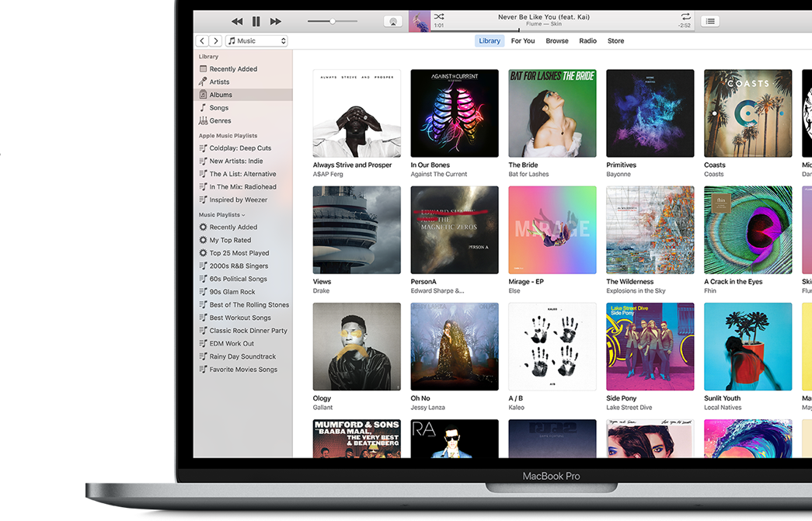This screenshot has height=521, width=812.
Task: Click the Top 25 Most Played gear icon
Action: [x=203, y=253]
